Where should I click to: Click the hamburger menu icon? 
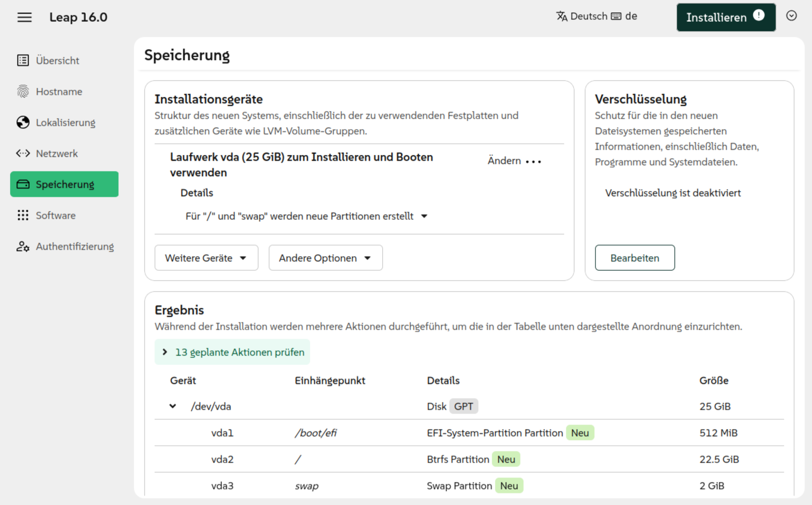point(24,17)
